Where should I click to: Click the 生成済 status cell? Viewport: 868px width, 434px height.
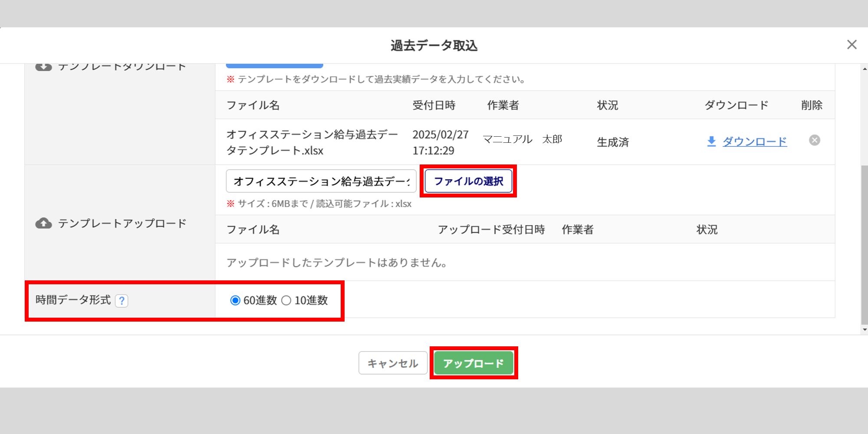pos(613,142)
